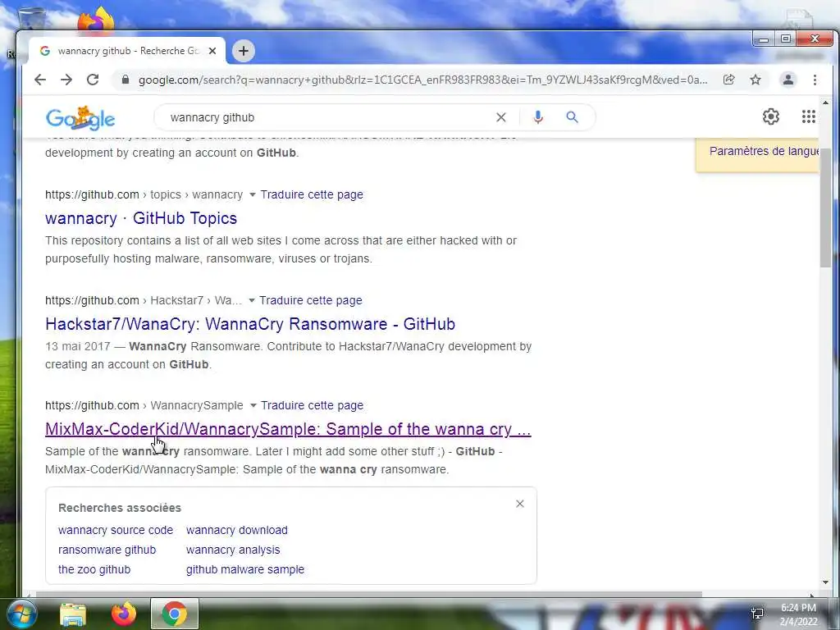The width and height of the screenshot is (840, 630).
Task: Open the Google apps grid
Action: (x=808, y=116)
